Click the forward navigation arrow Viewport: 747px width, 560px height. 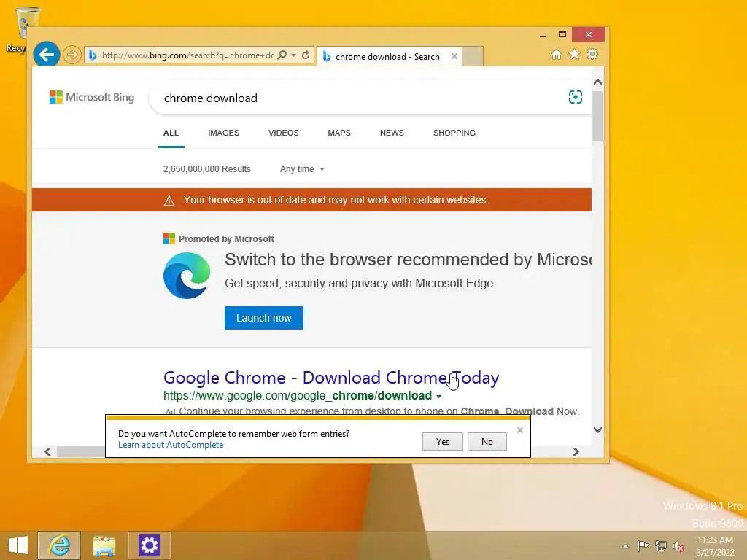click(72, 55)
